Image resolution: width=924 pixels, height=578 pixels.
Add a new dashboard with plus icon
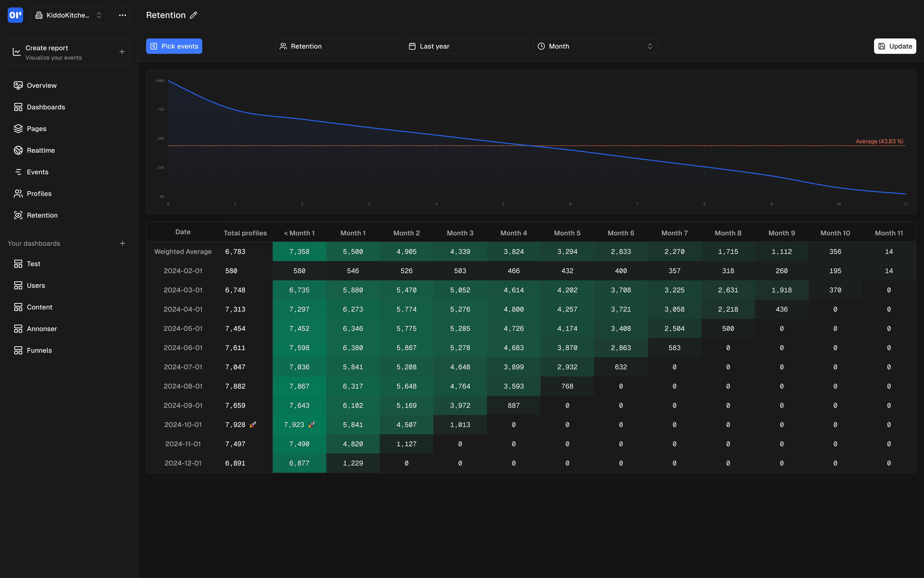tap(122, 244)
